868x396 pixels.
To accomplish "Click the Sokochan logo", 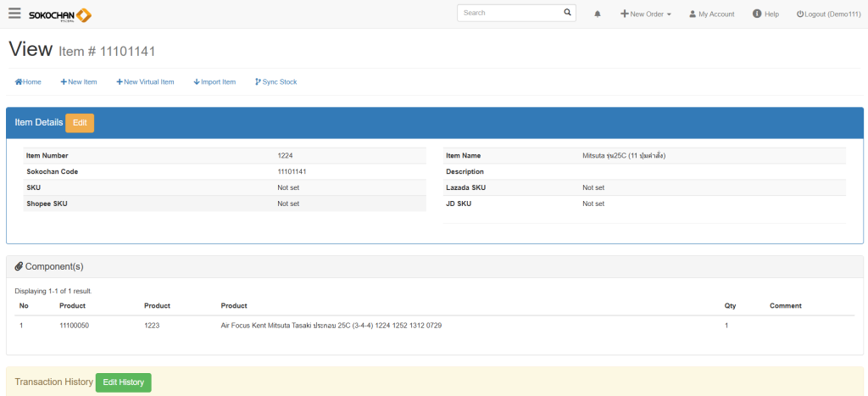I will (x=59, y=14).
